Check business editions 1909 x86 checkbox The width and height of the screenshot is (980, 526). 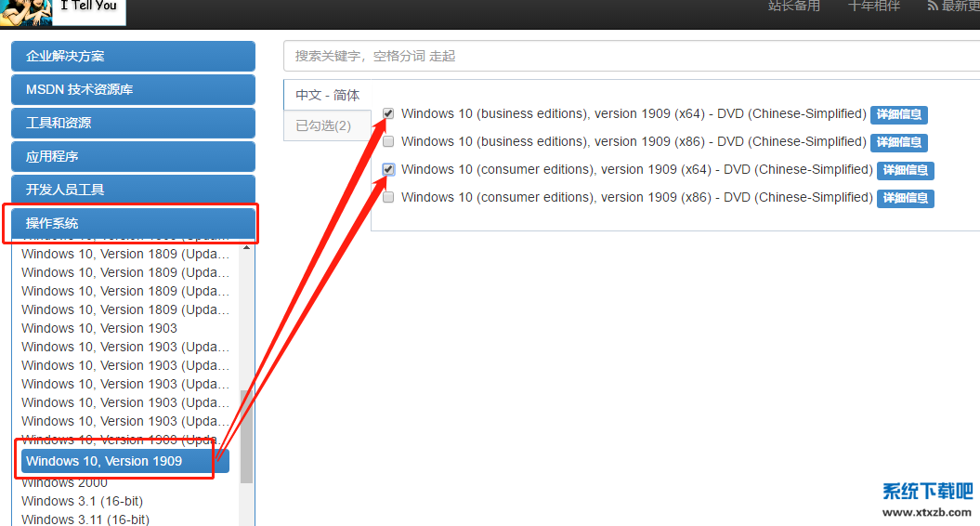(x=388, y=142)
